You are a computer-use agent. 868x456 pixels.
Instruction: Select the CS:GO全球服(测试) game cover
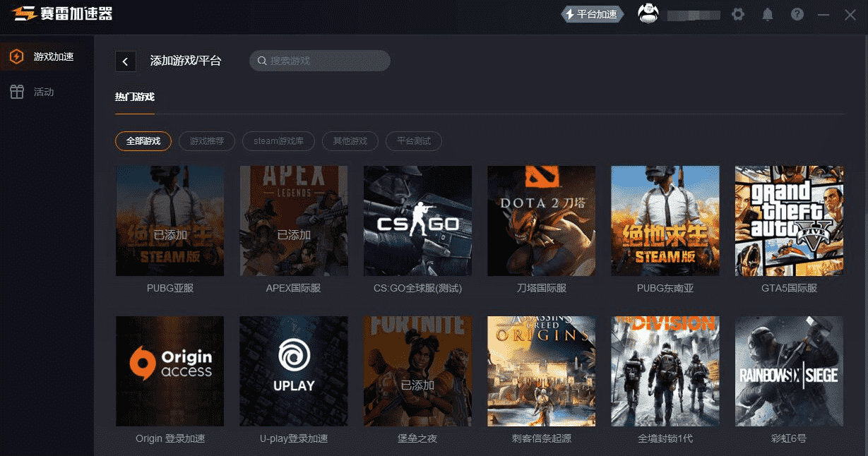[417, 221]
